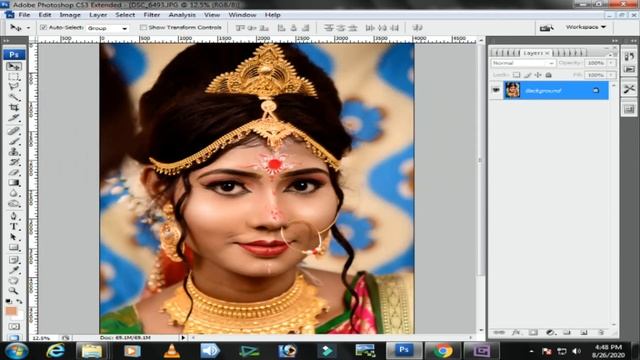Select the Eyedropper tool
640x360 pixels.
pyautogui.click(x=14, y=270)
